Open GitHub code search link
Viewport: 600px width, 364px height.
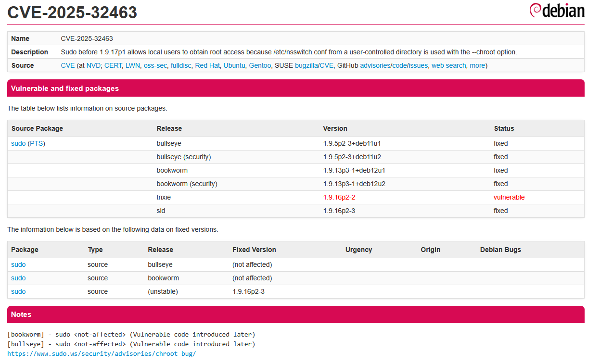pos(399,65)
